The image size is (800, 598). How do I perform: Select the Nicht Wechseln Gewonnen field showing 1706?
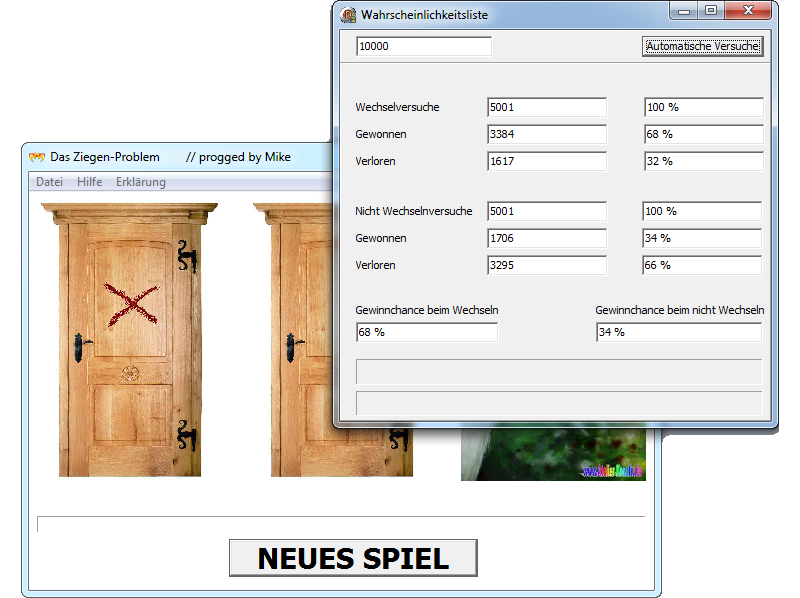click(546, 238)
